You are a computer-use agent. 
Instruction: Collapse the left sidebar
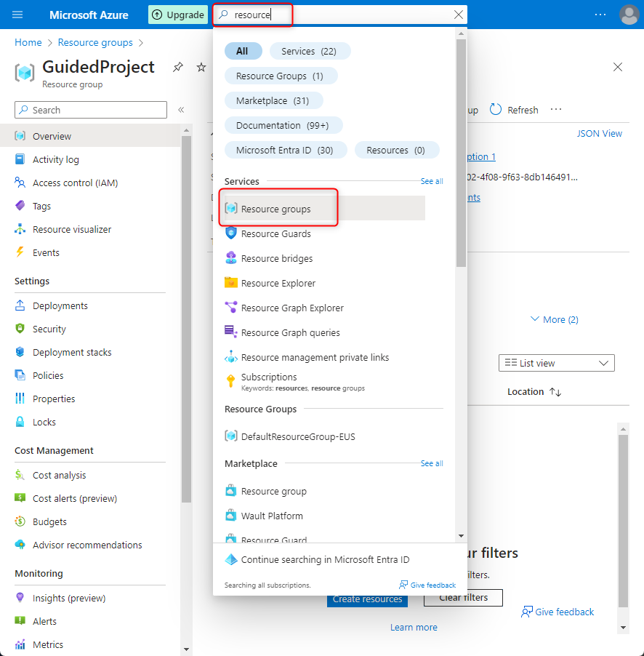[180, 110]
